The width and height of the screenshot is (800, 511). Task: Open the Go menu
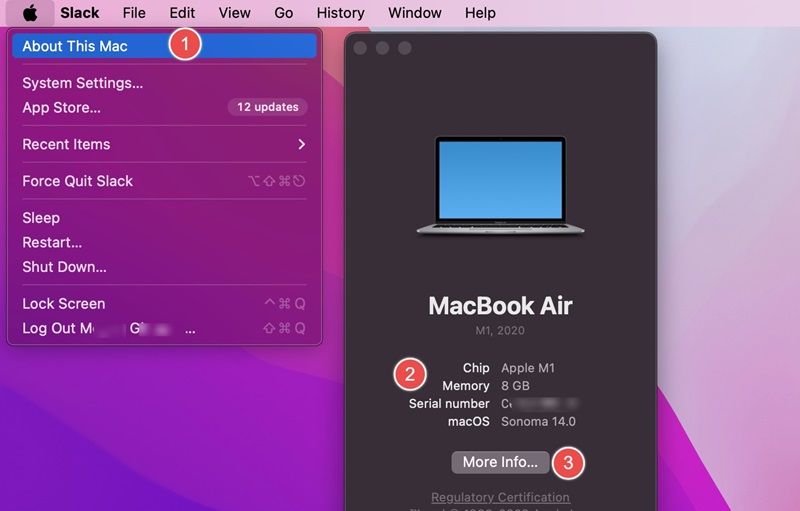pyautogui.click(x=283, y=13)
